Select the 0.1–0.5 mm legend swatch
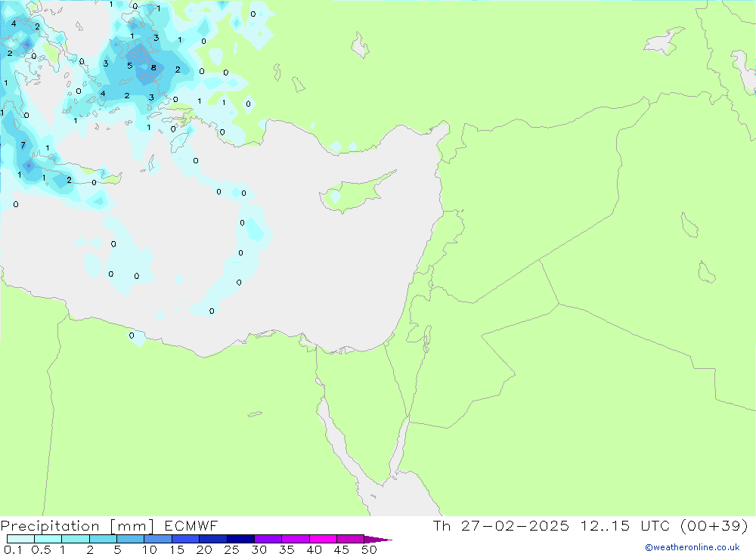Image resolution: width=756 pixels, height=554 pixels. tap(20, 539)
